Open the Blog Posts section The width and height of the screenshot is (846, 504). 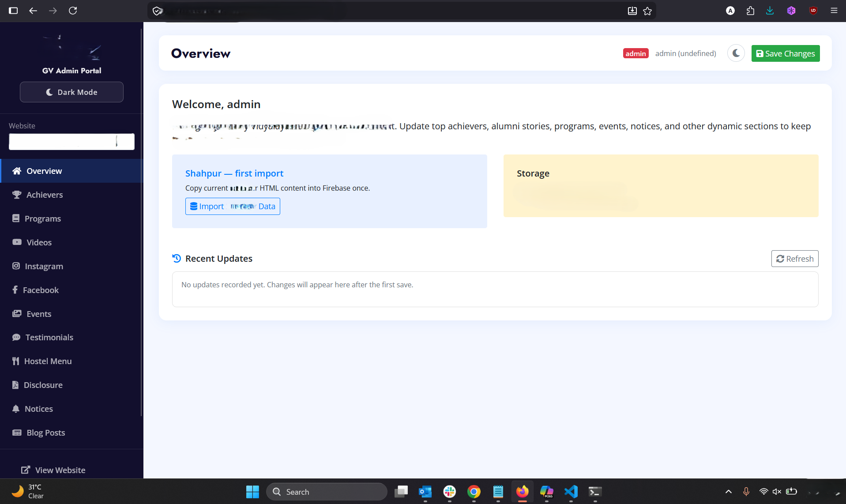71,433
